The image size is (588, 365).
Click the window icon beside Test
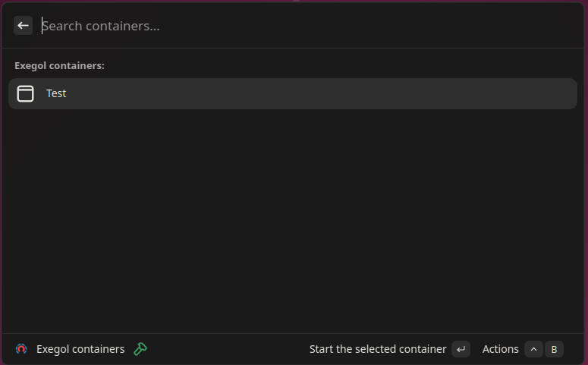tap(25, 93)
